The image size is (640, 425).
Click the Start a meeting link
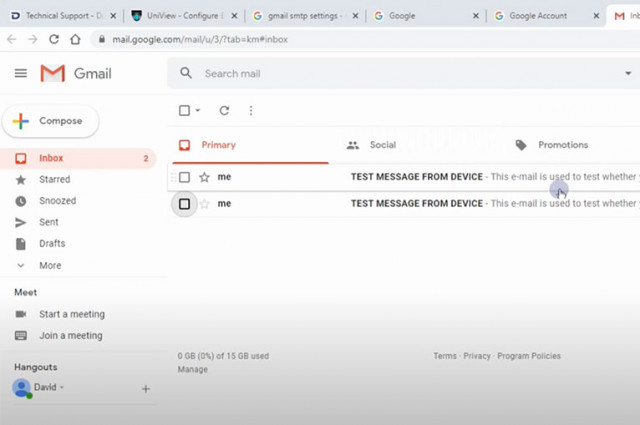click(72, 314)
